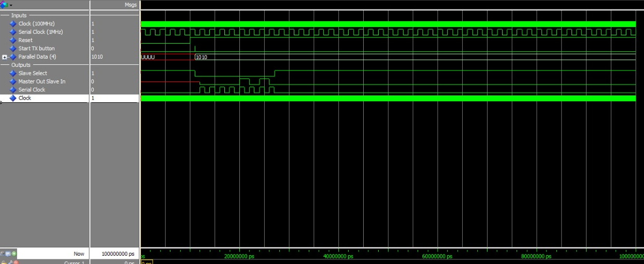Click the UUUU value in the waveform
644x264 pixels.
[x=148, y=57]
